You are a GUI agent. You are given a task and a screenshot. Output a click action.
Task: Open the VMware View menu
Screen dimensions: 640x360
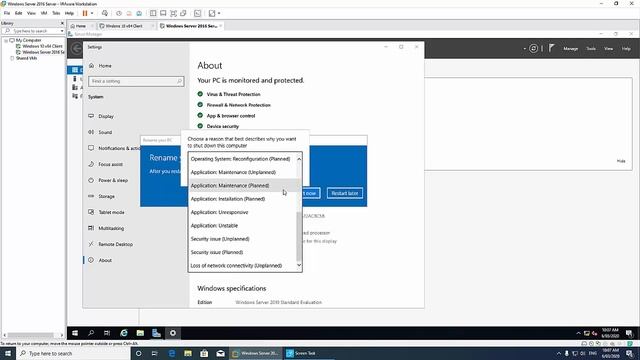click(x=31, y=13)
